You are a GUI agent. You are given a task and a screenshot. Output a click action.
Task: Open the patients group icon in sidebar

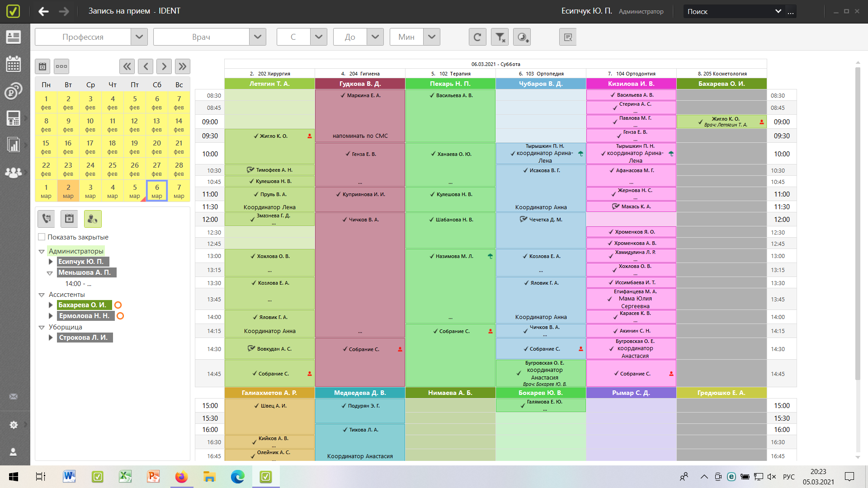pos(14,173)
